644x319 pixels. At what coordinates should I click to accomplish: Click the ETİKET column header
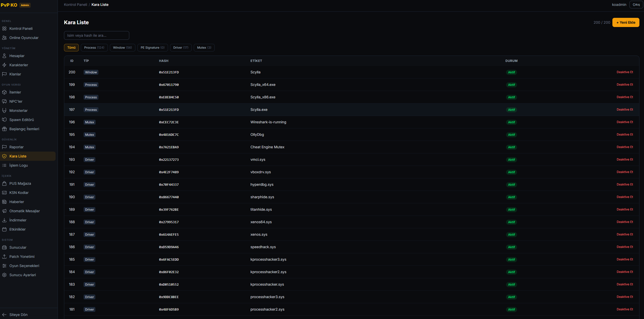(256, 61)
